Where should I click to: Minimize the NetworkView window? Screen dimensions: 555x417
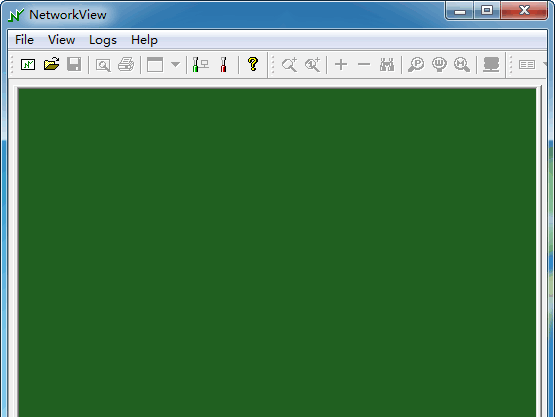460,11
